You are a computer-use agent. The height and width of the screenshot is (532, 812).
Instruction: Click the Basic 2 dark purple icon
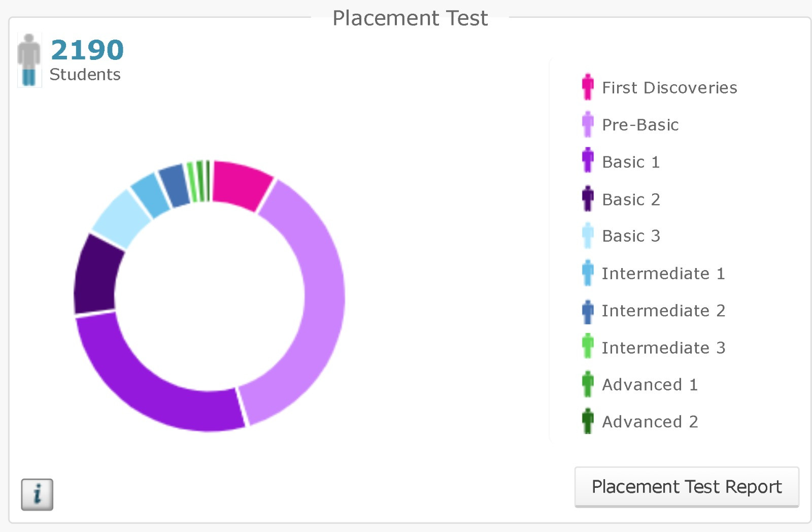(x=588, y=199)
